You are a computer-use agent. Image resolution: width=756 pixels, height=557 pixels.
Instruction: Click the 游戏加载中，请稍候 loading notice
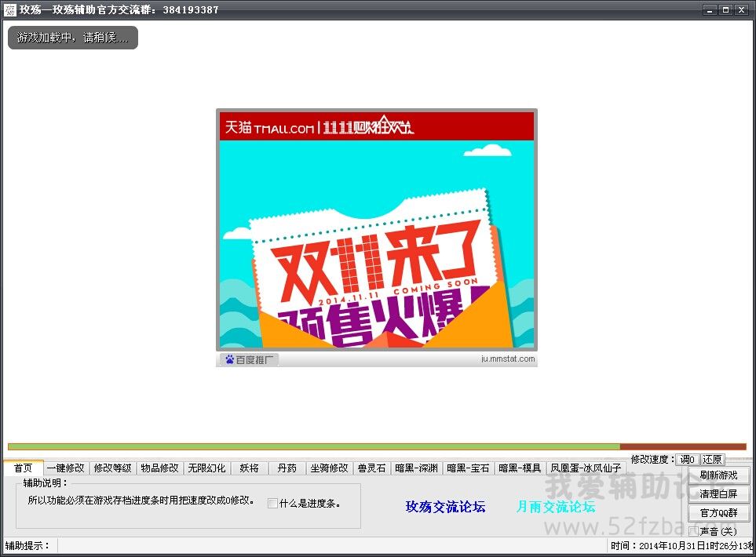[73, 38]
